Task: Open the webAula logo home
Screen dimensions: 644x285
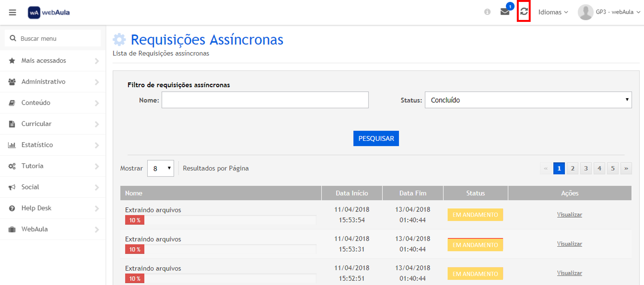Action: coord(49,13)
